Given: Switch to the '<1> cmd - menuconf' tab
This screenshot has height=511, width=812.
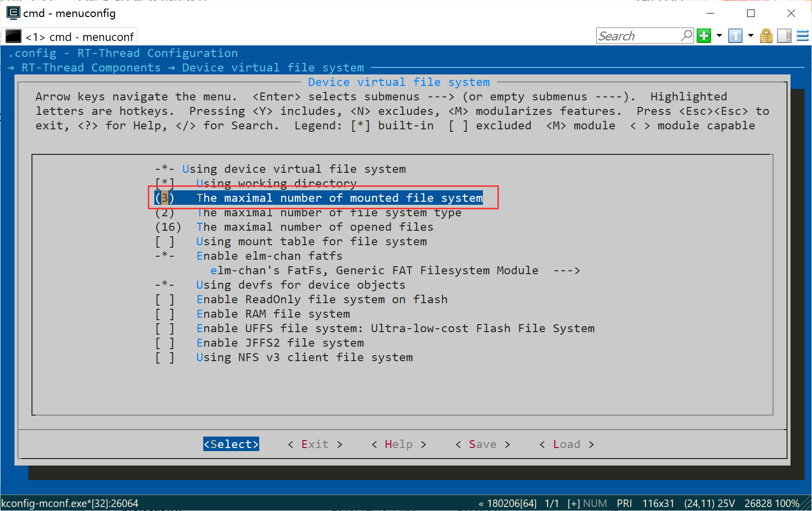Looking at the screenshot, I should point(70,36).
